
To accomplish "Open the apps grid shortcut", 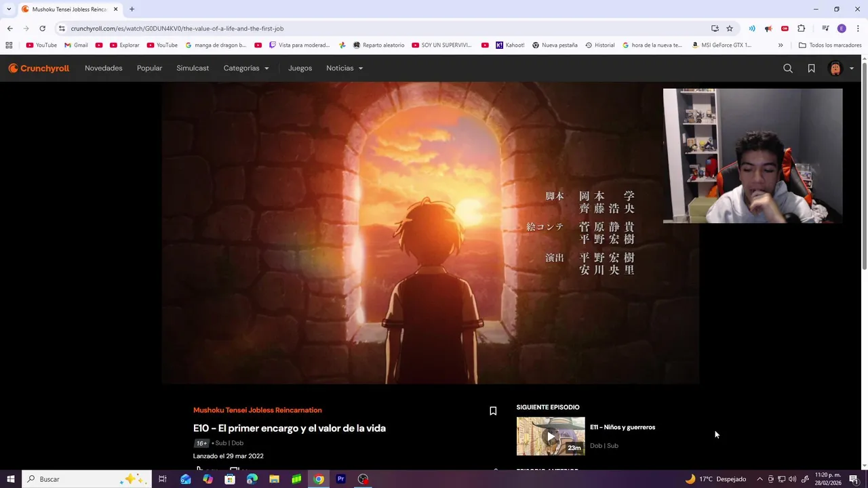I will pos(9,45).
